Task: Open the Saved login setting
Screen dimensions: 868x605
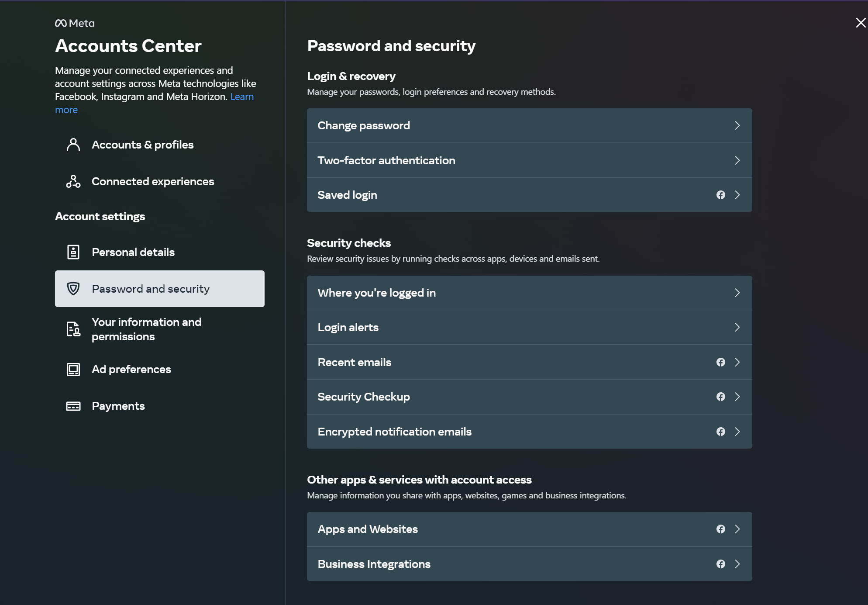Action: point(530,195)
